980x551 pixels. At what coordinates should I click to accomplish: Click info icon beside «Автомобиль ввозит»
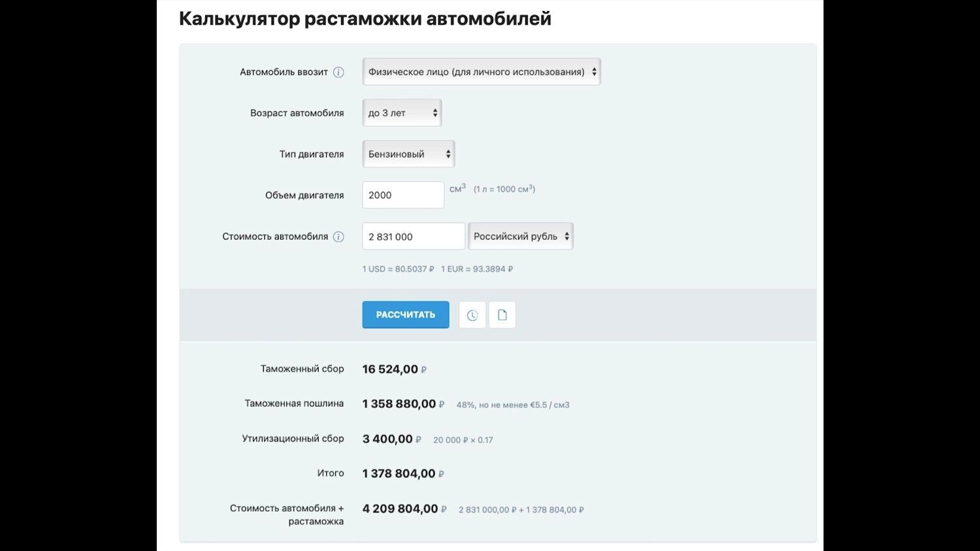click(x=338, y=72)
